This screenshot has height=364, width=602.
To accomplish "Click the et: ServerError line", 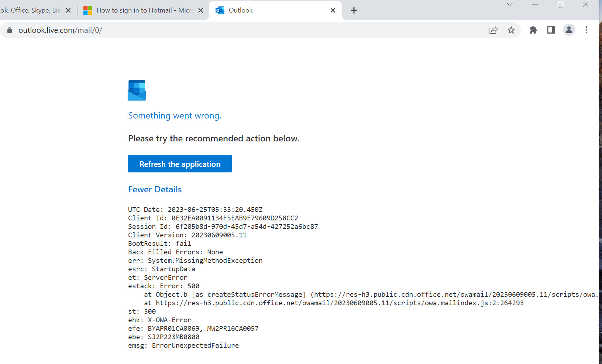I will pos(158,278).
